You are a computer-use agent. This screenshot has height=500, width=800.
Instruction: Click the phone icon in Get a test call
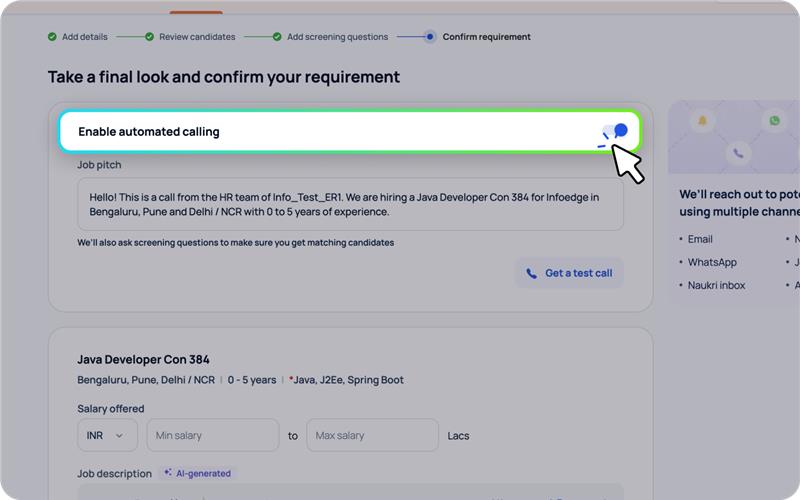coord(531,273)
